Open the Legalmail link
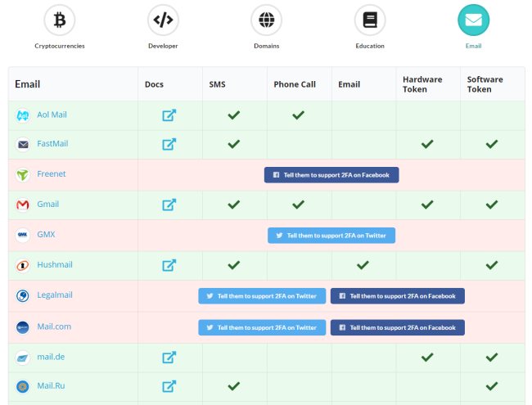 pyautogui.click(x=55, y=295)
